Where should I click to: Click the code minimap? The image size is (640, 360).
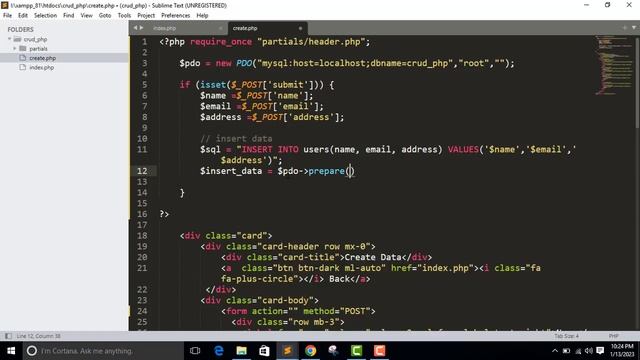pos(613,65)
